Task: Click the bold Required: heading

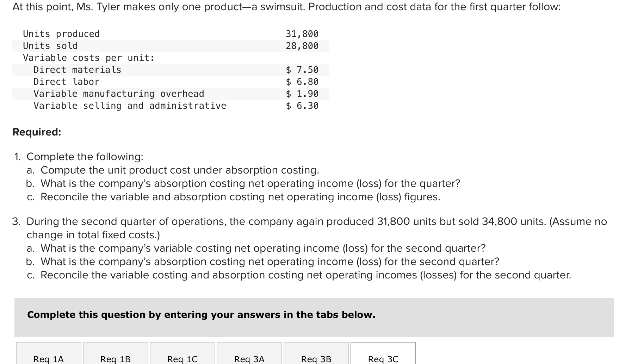Action: tap(37, 132)
